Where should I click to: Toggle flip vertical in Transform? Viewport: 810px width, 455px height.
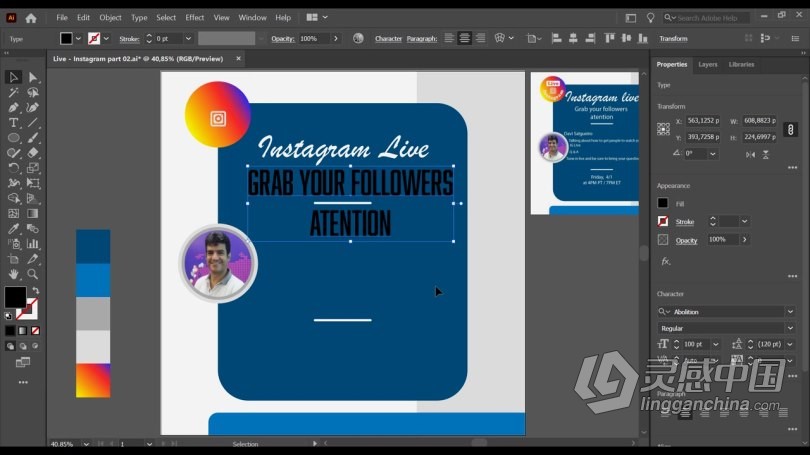pyautogui.click(x=766, y=154)
